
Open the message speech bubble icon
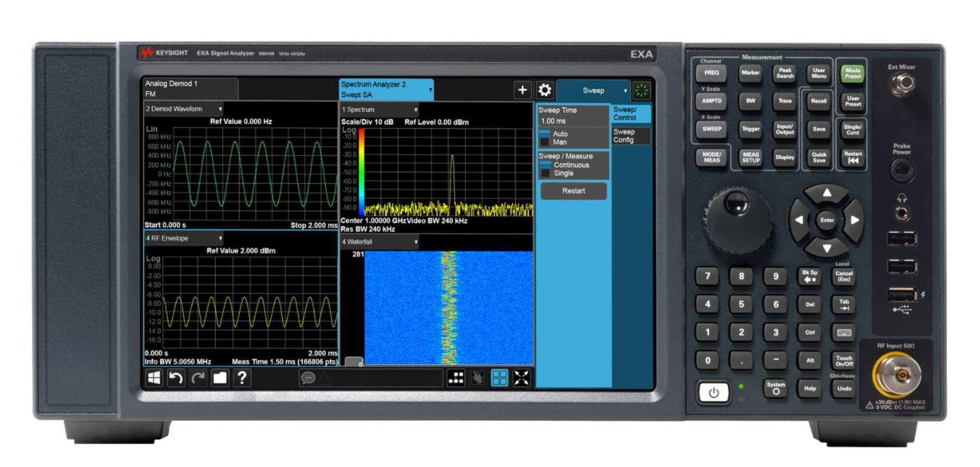(x=308, y=378)
